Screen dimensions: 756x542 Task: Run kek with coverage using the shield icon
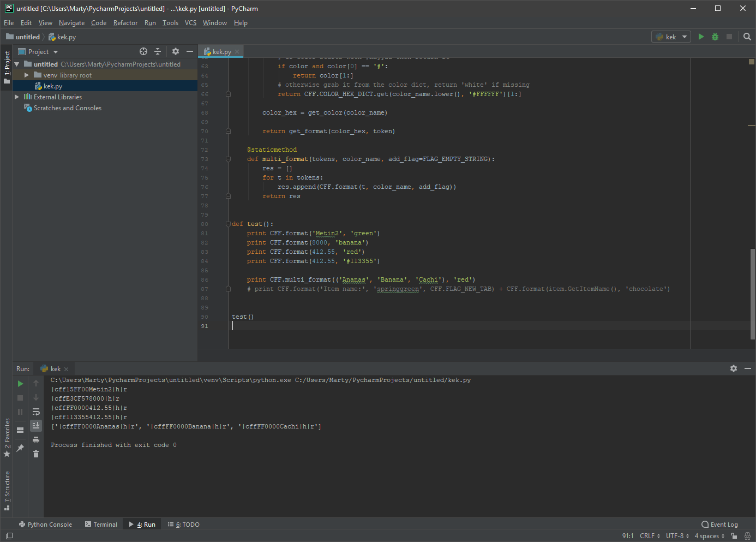point(715,37)
